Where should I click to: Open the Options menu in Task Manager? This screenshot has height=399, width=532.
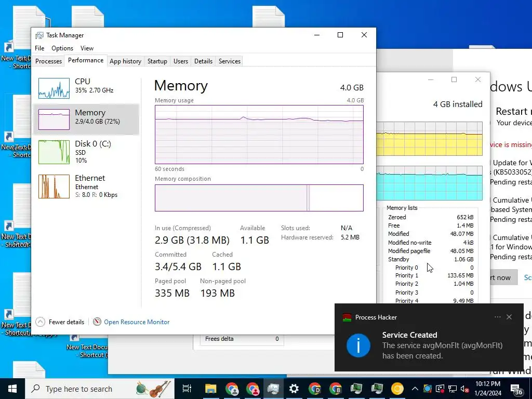pyautogui.click(x=62, y=48)
